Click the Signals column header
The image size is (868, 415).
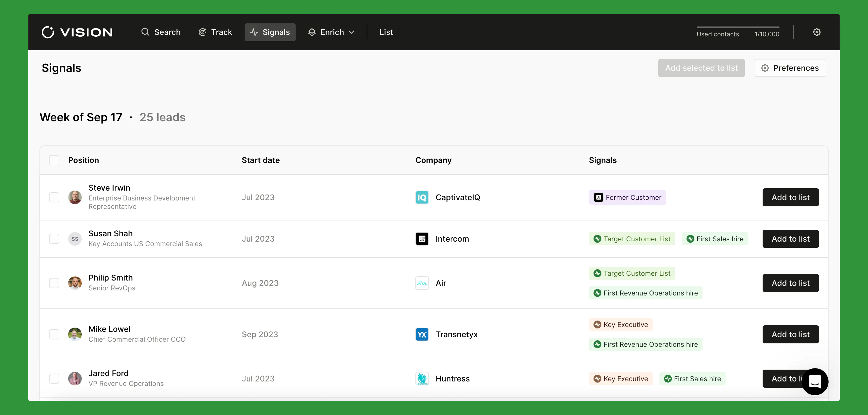point(603,160)
